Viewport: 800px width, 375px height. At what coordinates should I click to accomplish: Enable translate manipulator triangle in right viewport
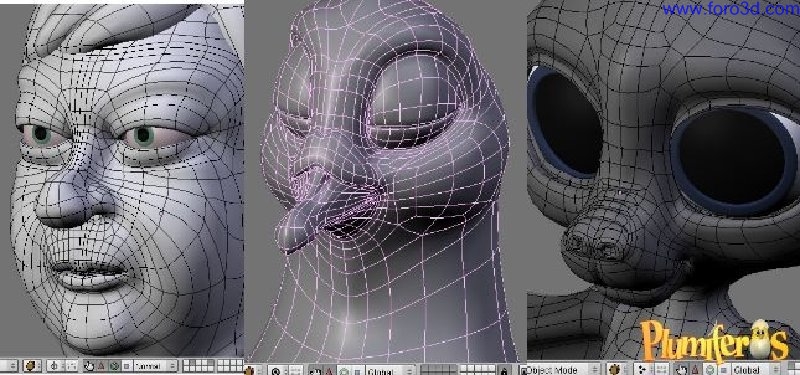695,369
